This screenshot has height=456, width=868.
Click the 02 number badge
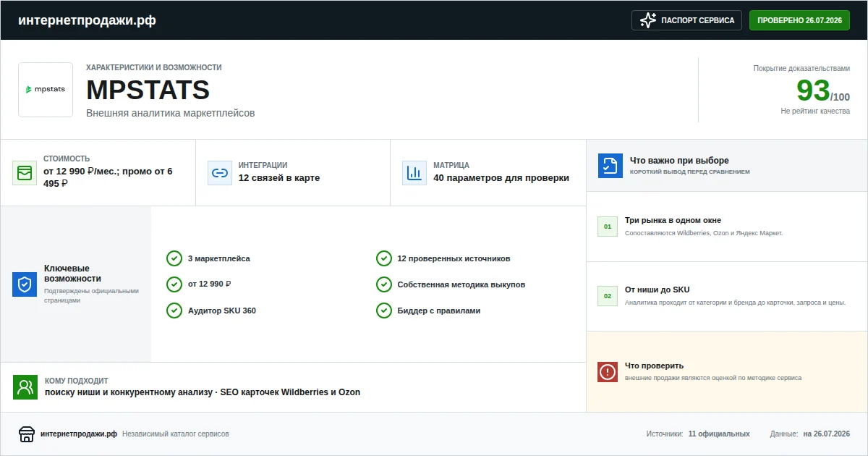pyautogui.click(x=608, y=296)
